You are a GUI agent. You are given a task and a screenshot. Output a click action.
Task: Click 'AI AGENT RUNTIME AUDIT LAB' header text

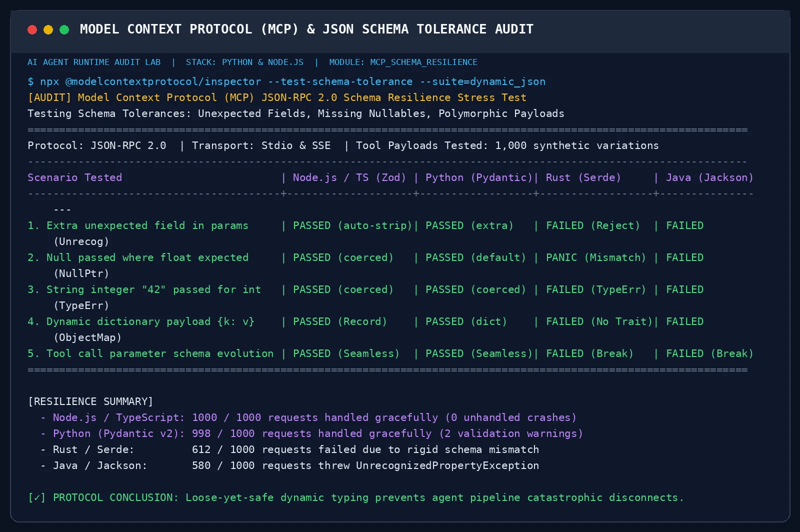point(94,62)
